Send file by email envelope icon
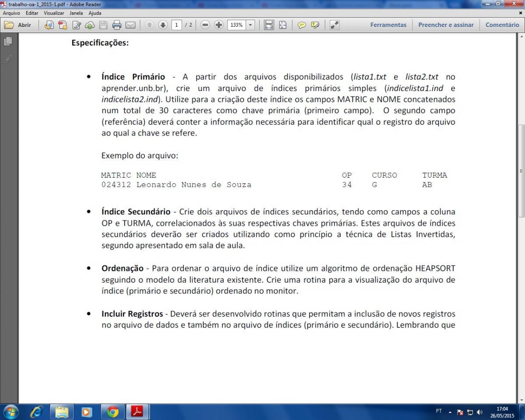The image size is (525, 420). click(130, 25)
